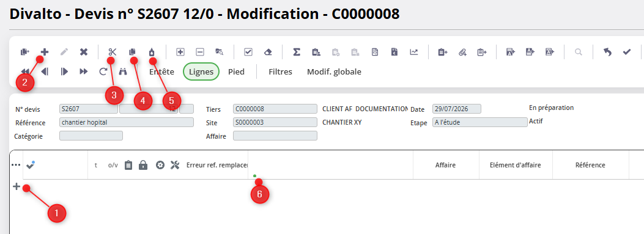Screen dimensions: 644x234
Task: Click the checkmark validate icon on the toolbar's right side
Action: pos(627,52)
